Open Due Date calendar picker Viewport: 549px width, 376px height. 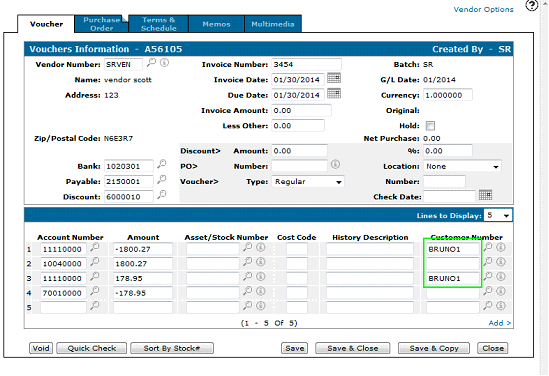pyautogui.click(x=334, y=93)
